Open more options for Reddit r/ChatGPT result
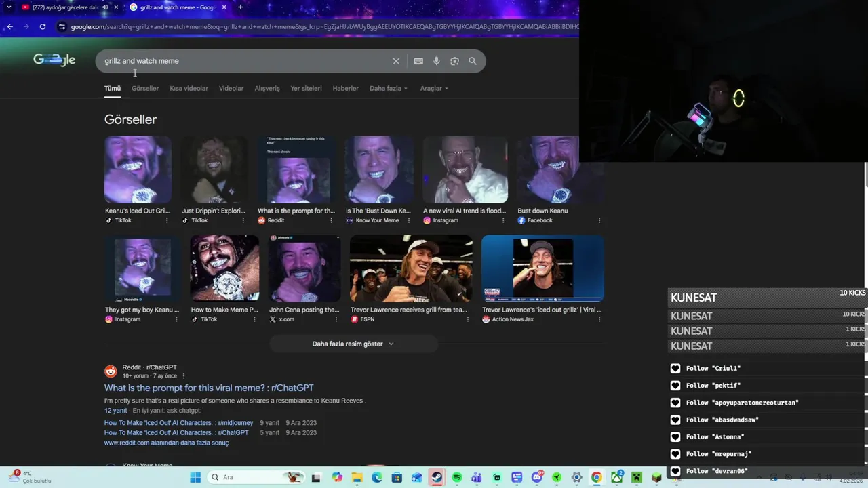This screenshot has height=488, width=868. point(183,375)
